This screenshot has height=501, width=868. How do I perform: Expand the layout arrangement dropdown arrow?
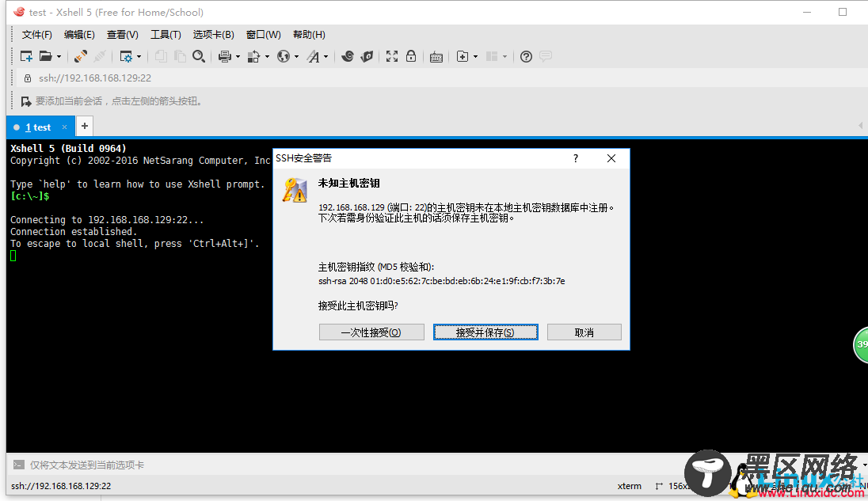click(504, 56)
